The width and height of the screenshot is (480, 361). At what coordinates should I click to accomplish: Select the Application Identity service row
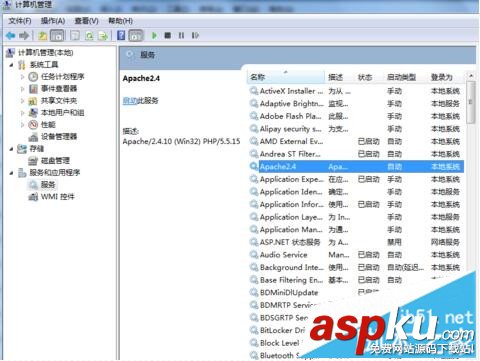click(356, 192)
